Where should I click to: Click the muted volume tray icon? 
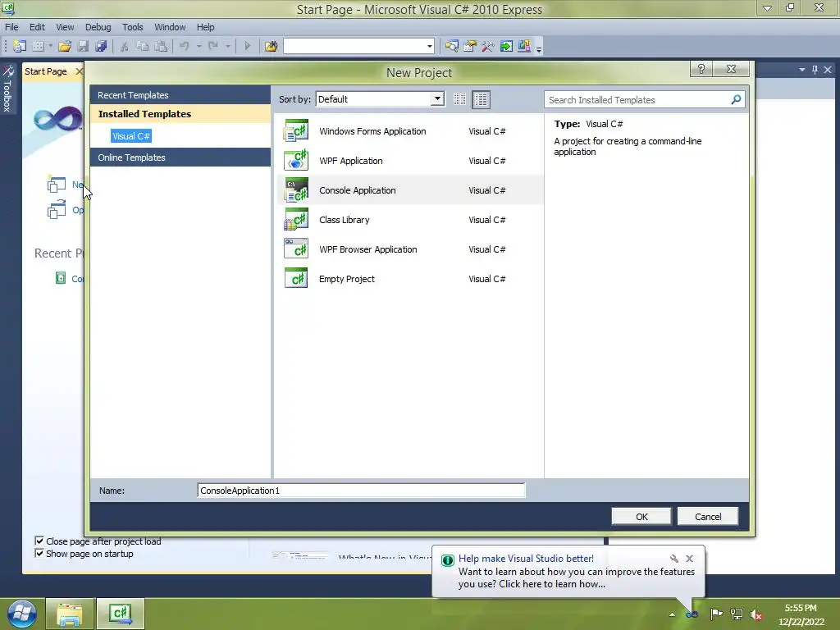[756, 614]
